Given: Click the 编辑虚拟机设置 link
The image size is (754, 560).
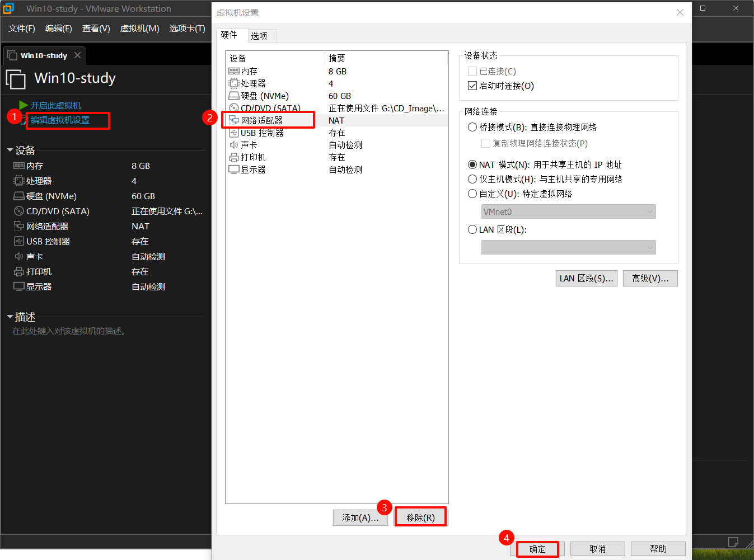Looking at the screenshot, I should (60, 120).
